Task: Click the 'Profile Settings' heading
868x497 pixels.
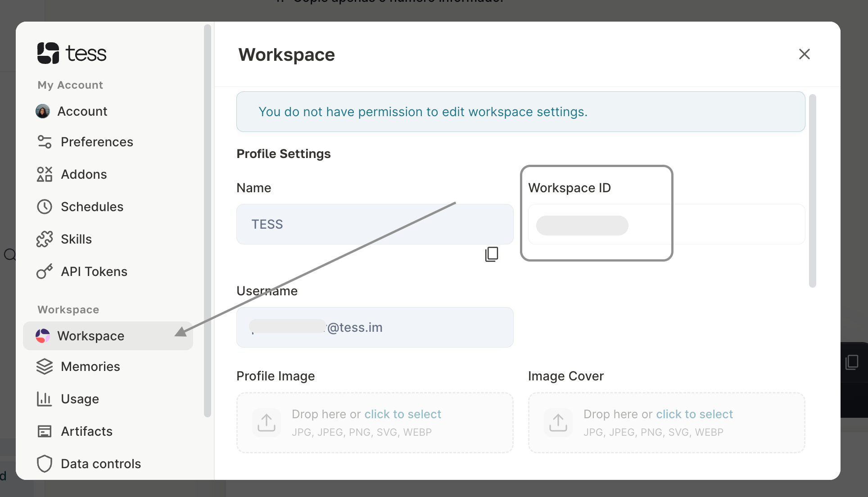Action: click(x=284, y=154)
